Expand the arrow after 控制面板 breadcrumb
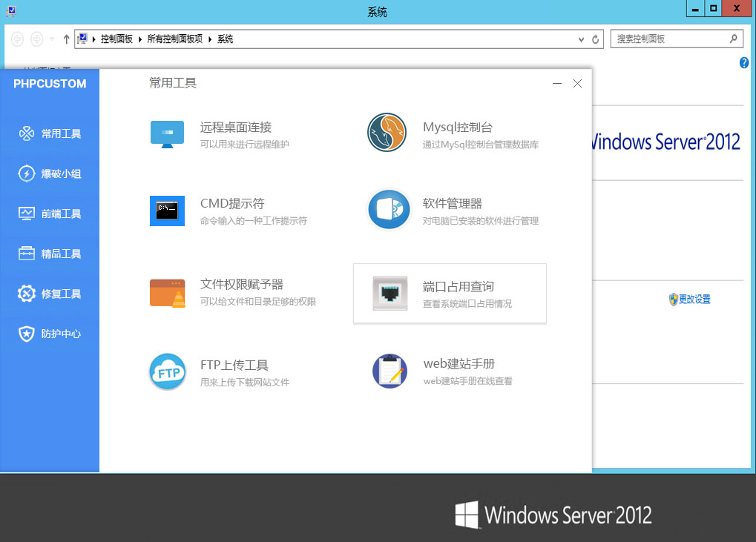 pyautogui.click(x=139, y=39)
